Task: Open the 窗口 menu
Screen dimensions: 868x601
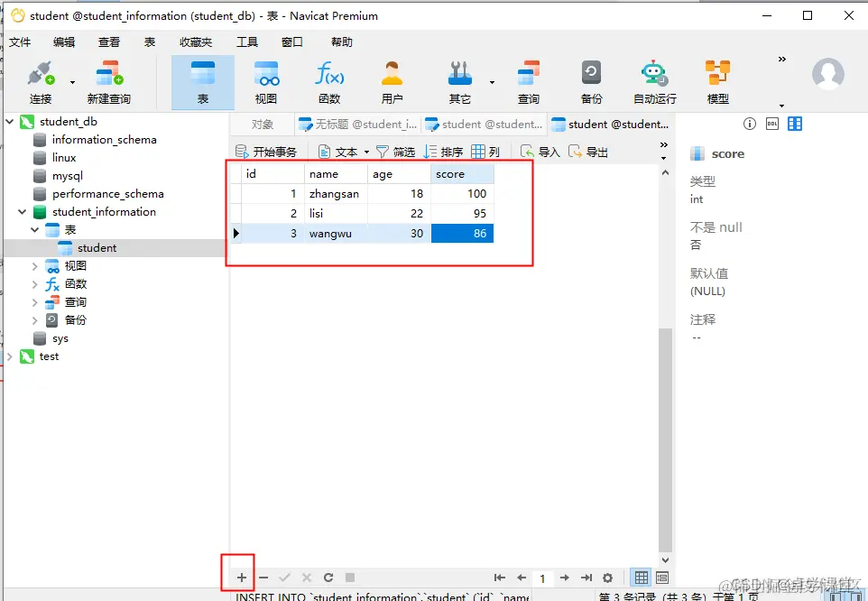Action: pos(292,42)
